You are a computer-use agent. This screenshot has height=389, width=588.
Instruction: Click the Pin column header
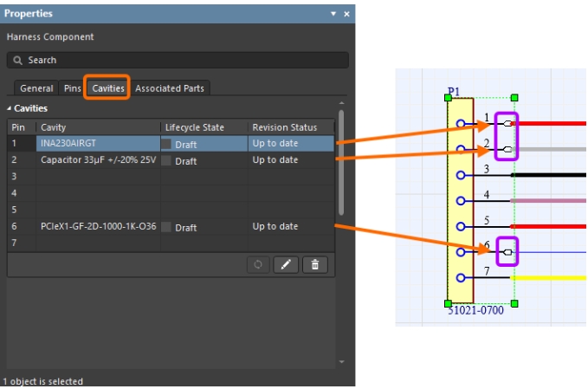[22, 127]
